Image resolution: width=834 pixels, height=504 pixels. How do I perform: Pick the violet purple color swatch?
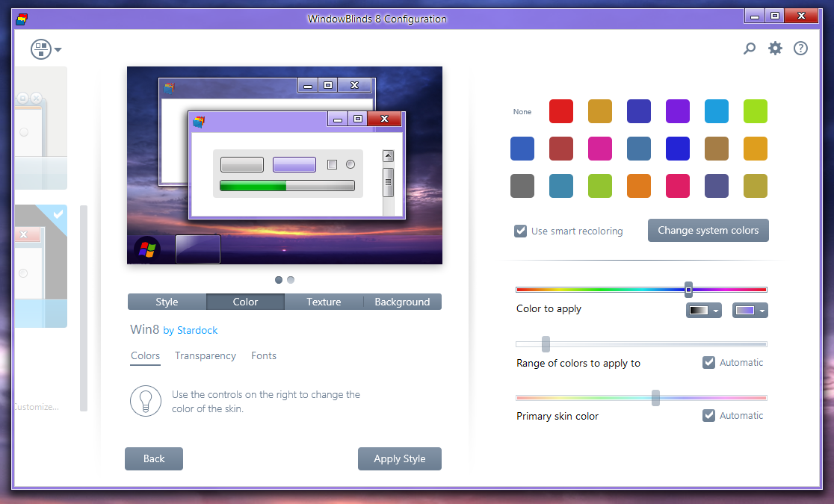coord(678,112)
